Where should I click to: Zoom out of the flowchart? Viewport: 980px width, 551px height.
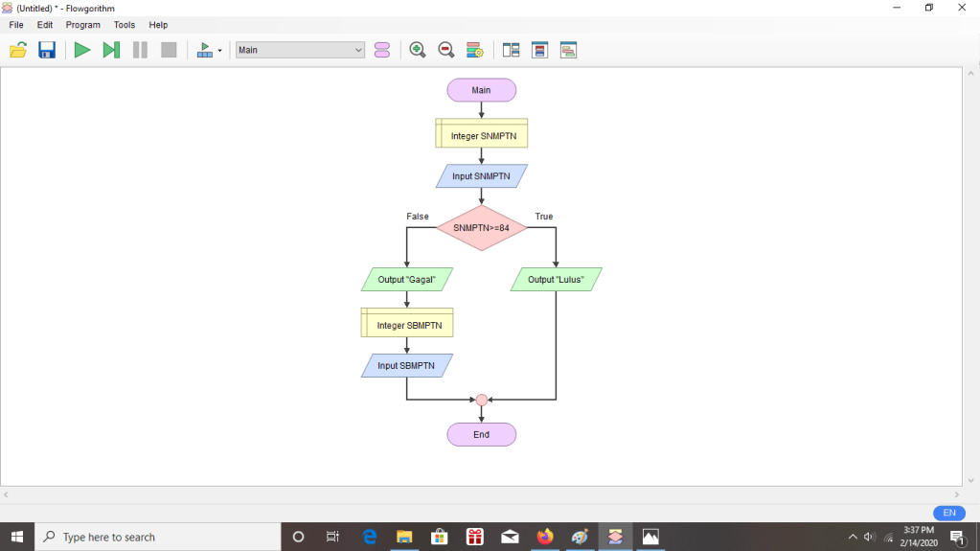tap(446, 50)
